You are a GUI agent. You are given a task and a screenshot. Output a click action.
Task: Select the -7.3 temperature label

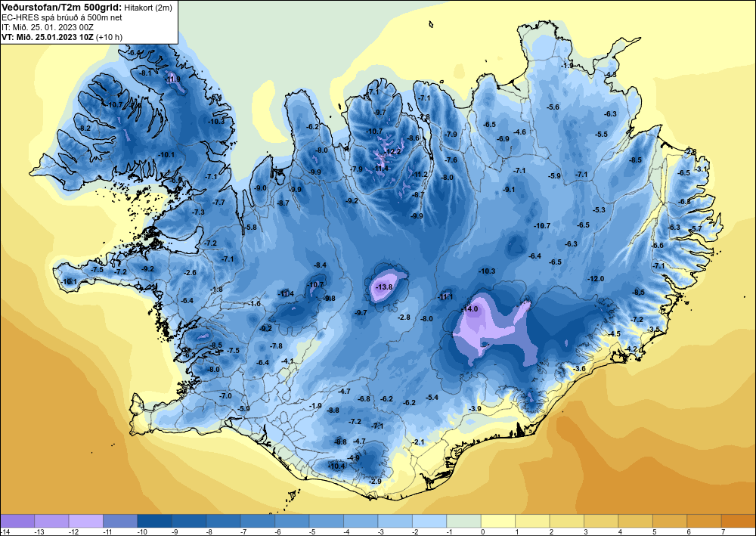point(198,212)
